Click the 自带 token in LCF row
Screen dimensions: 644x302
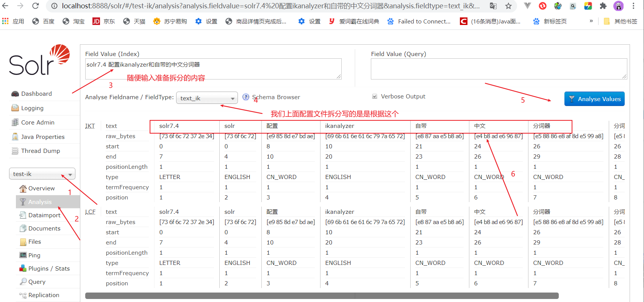pyautogui.click(x=421, y=212)
